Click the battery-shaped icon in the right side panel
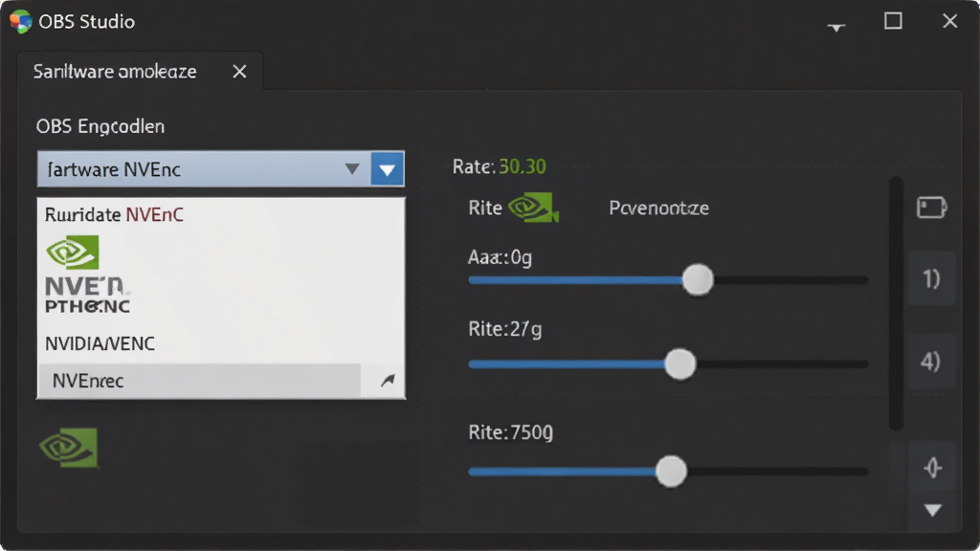Viewport: 980px width, 551px height. [x=932, y=208]
